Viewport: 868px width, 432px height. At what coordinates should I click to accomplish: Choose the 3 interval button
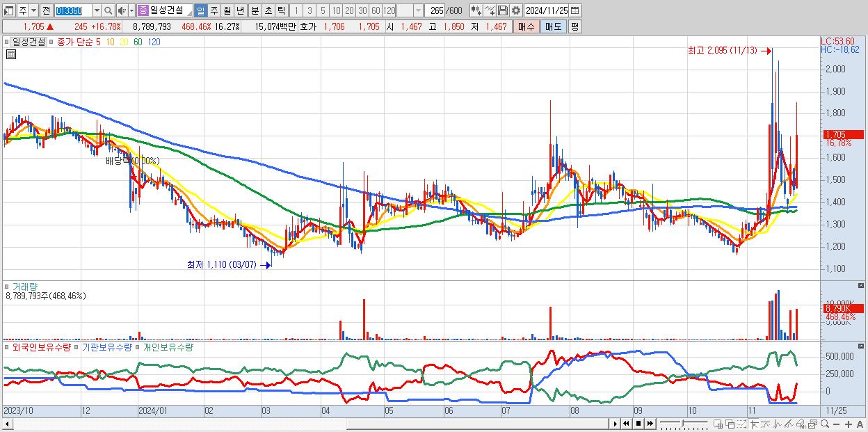pyautogui.click(x=310, y=11)
